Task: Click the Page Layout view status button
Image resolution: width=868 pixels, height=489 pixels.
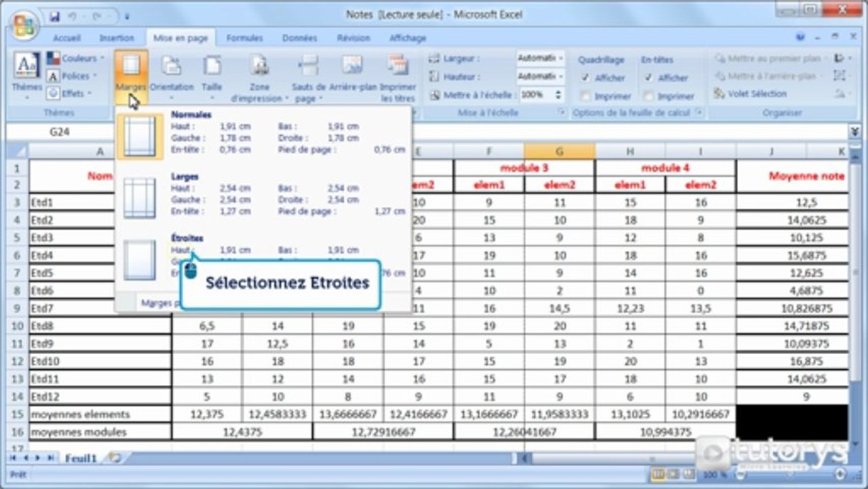Action: pos(673,475)
